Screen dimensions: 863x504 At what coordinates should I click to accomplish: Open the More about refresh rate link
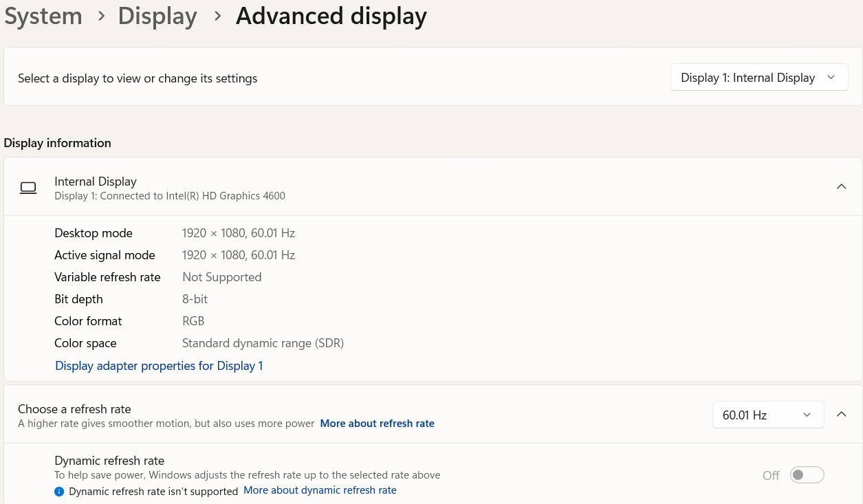click(x=378, y=424)
